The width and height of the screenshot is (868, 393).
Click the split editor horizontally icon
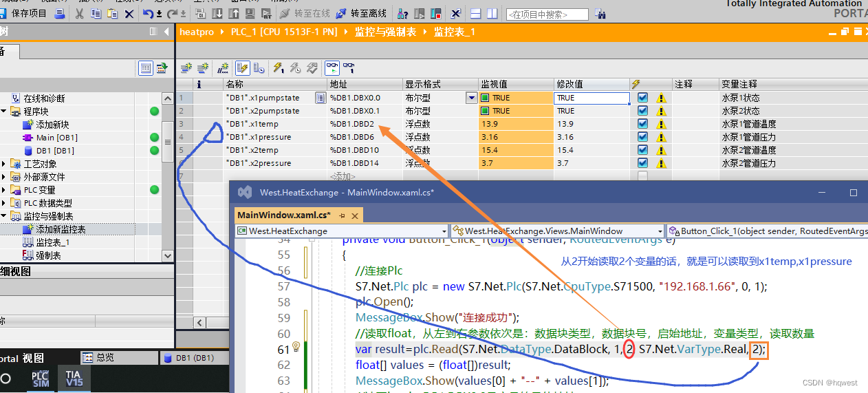click(x=475, y=14)
